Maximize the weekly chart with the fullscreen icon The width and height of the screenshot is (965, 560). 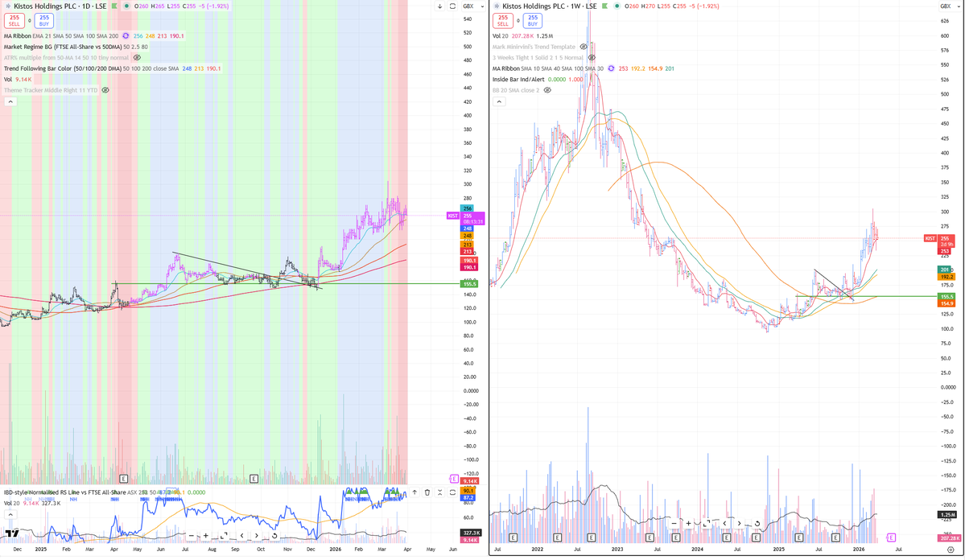click(707, 524)
